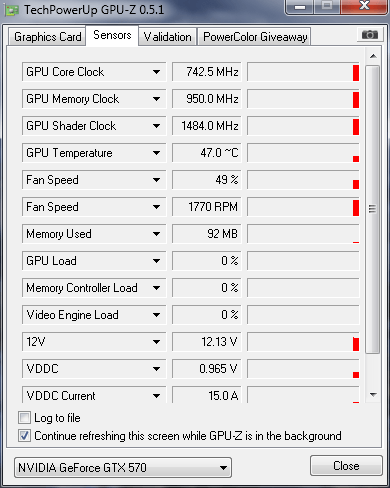Switch to the Graphics Card tab

47,37
